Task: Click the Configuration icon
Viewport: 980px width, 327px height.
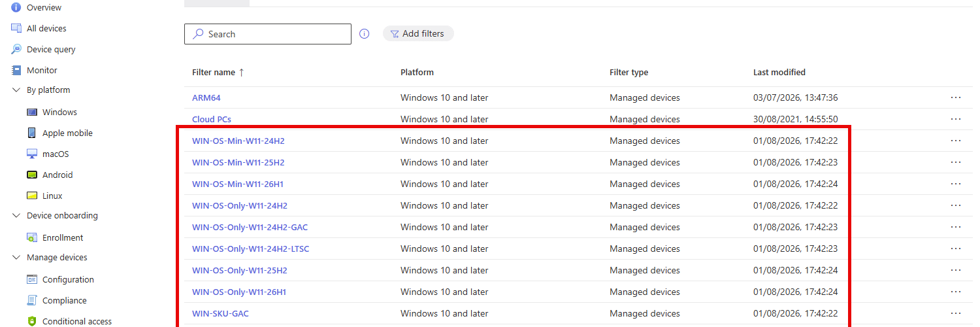Action: tap(32, 279)
